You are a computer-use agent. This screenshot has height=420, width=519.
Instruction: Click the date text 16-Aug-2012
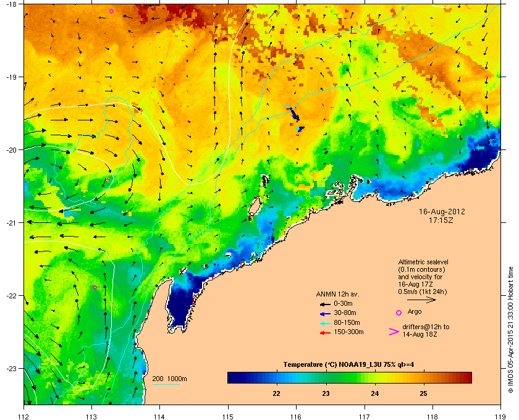click(442, 211)
